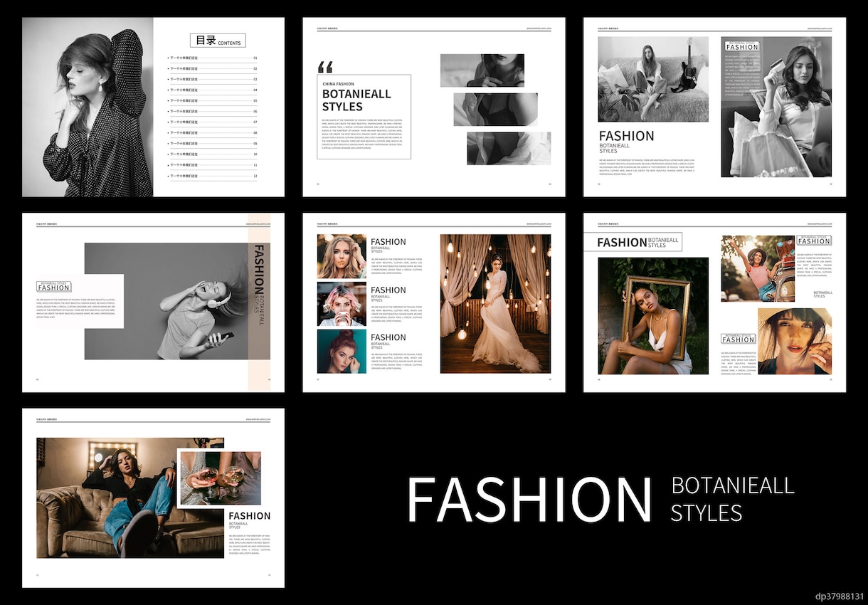
Task: Click FASHION heading below the guitar sofa photo
Action: [x=626, y=136]
